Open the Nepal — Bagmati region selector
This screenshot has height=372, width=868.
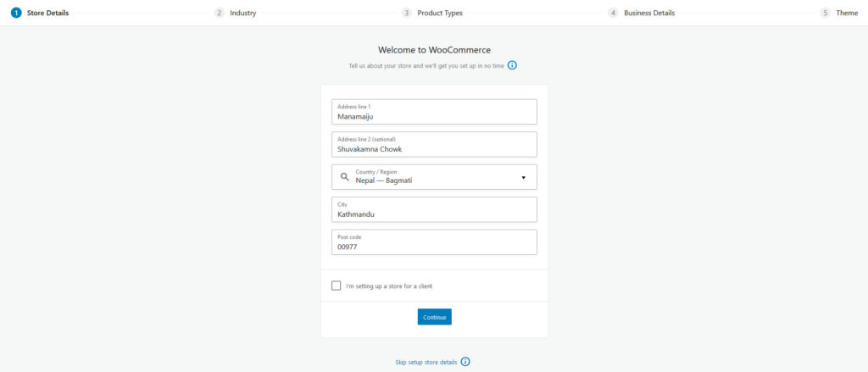coord(434,177)
